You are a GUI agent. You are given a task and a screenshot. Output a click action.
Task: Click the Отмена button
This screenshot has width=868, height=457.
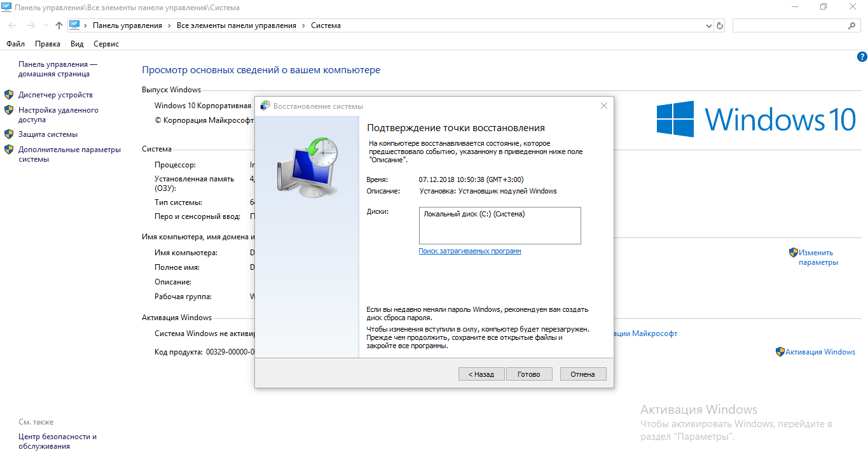[x=583, y=374]
